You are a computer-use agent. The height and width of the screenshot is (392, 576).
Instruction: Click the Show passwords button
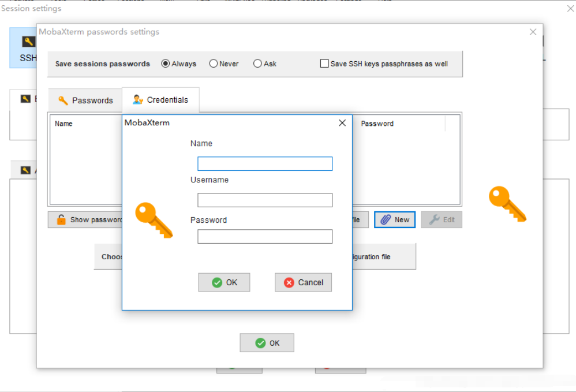pos(85,220)
